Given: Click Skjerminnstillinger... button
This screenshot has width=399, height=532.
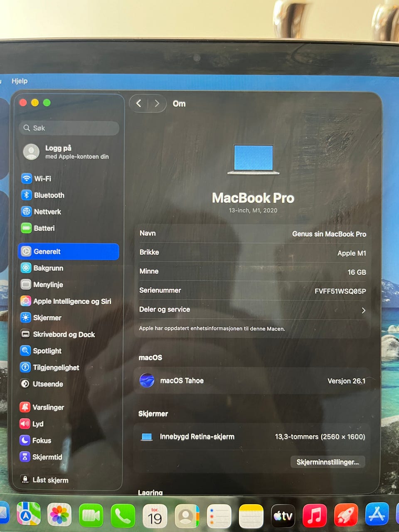Looking at the screenshot, I should pos(328,462).
